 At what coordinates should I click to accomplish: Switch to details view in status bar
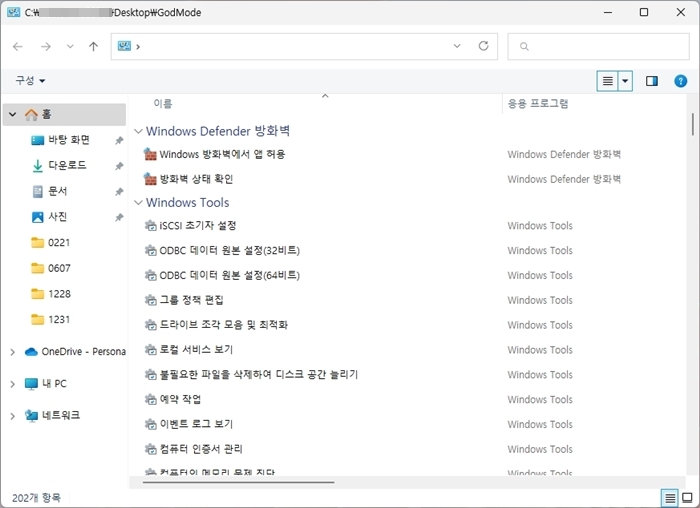coord(670,498)
